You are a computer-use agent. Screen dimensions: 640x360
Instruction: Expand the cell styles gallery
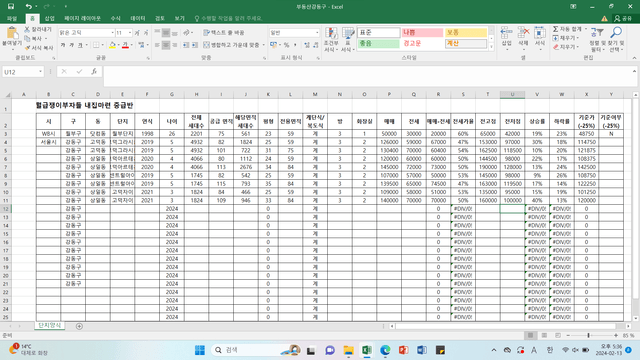point(491,48)
